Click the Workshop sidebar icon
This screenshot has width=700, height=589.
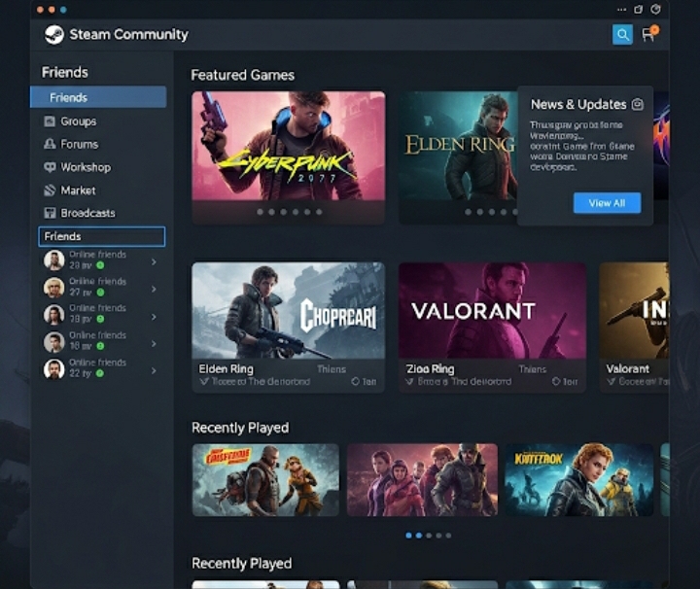(x=51, y=167)
